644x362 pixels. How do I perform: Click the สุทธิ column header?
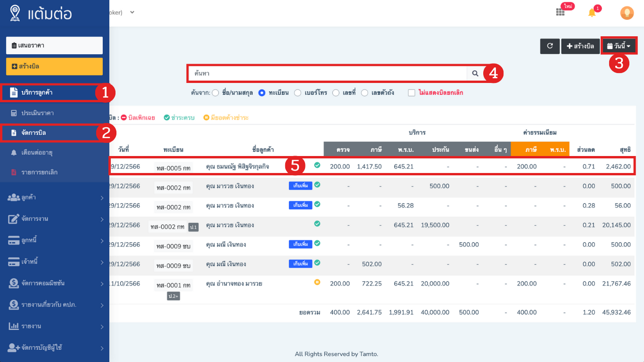(x=625, y=149)
